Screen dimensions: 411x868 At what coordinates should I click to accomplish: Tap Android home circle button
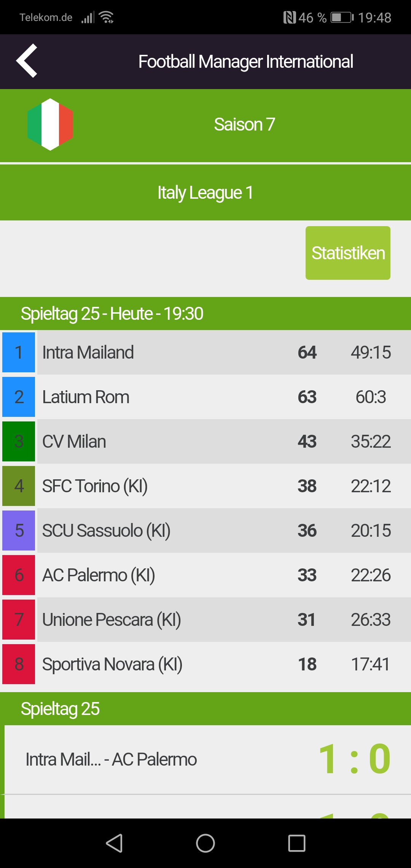coord(205,843)
